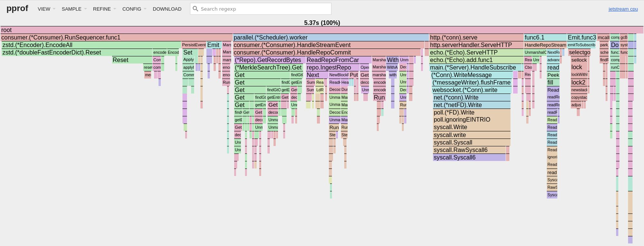Select poll.ignoringEINTRIO frame
Image resolution: width=644 pixels, height=246 pixels.
[x=472, y=120]
